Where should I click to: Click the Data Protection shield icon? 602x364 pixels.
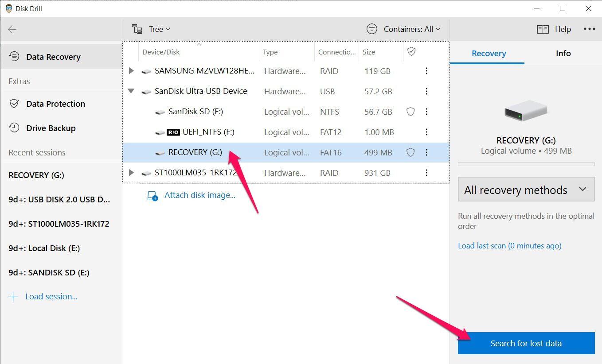(x=15, y=104)
